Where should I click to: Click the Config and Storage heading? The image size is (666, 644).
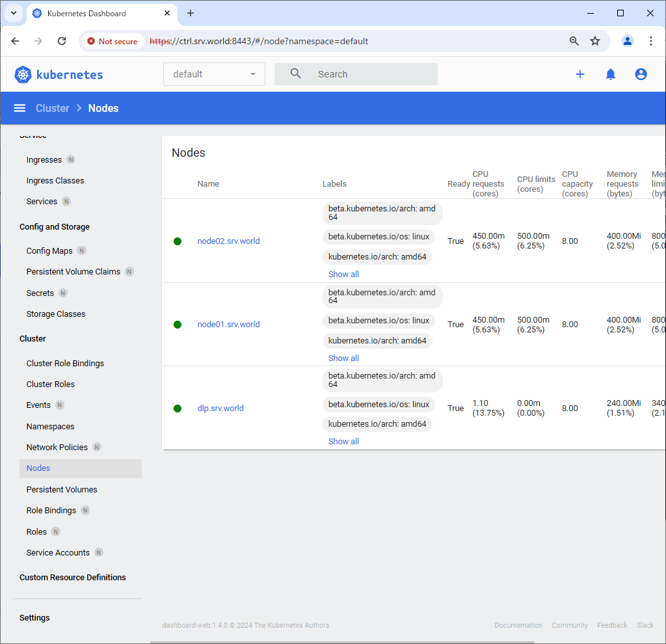coord(55,227)
